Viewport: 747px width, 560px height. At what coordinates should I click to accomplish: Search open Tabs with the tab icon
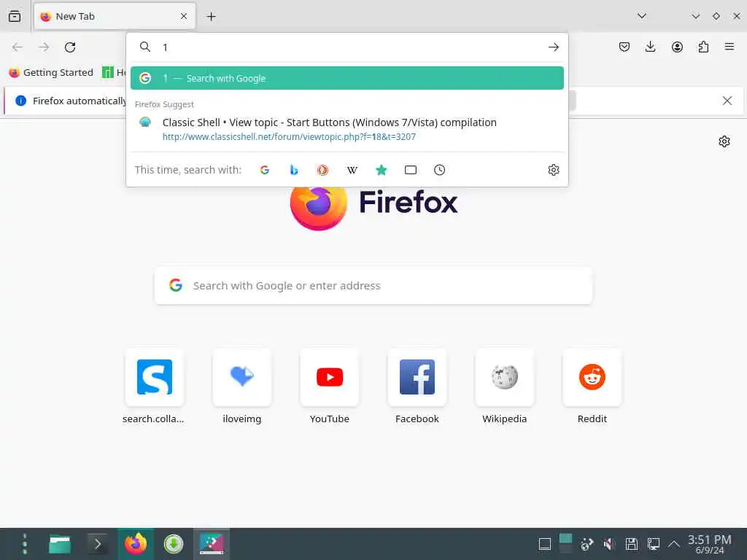tap(410, 170)
